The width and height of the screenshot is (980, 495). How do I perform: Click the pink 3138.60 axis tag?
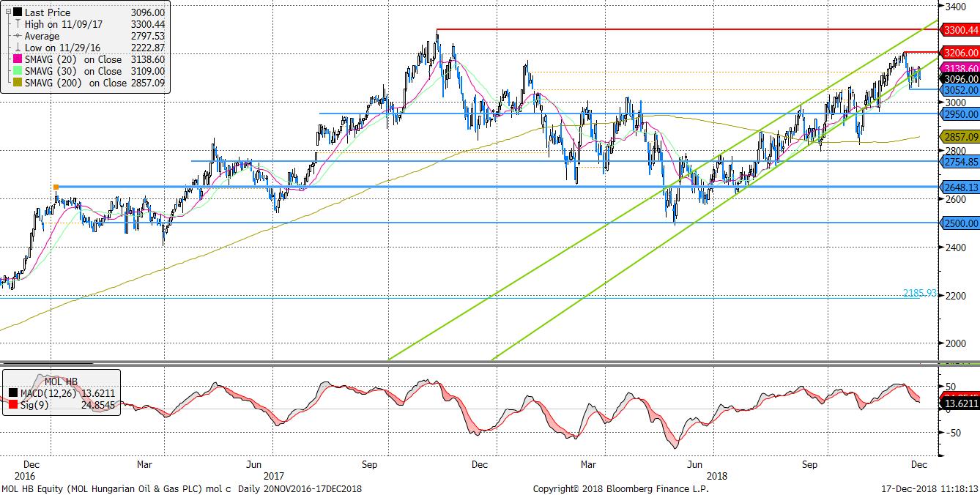[x=959, y=68]
